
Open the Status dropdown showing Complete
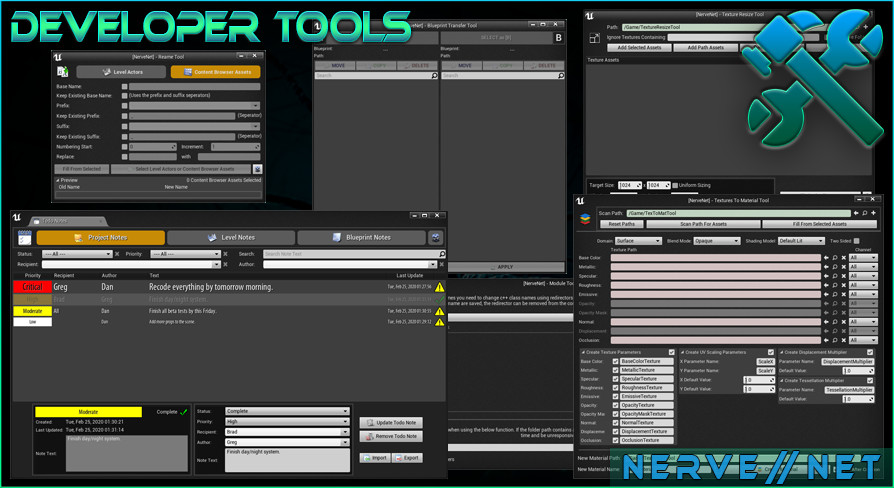coord(287,411)
